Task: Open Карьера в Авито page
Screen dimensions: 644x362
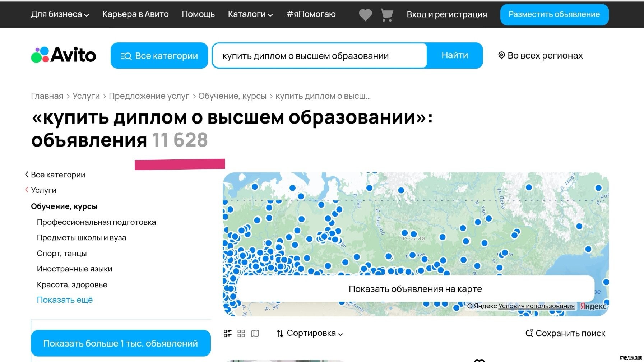Action: tap(135, 14)
